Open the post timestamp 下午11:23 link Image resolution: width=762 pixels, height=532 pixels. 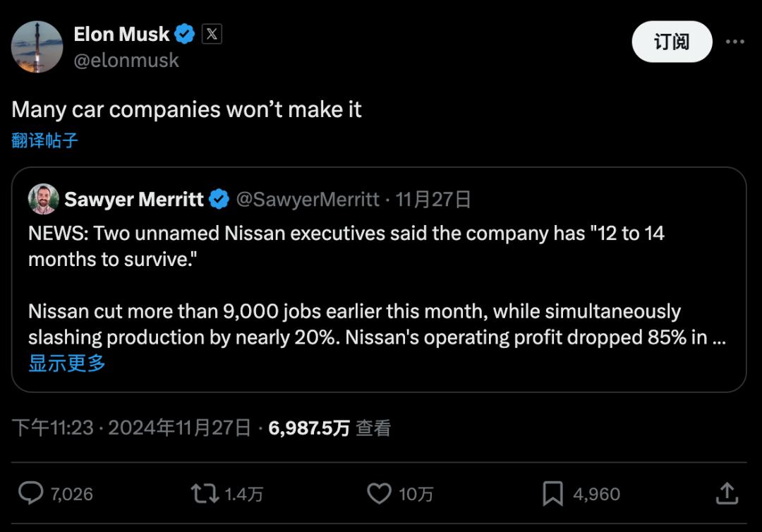(52, 428)
